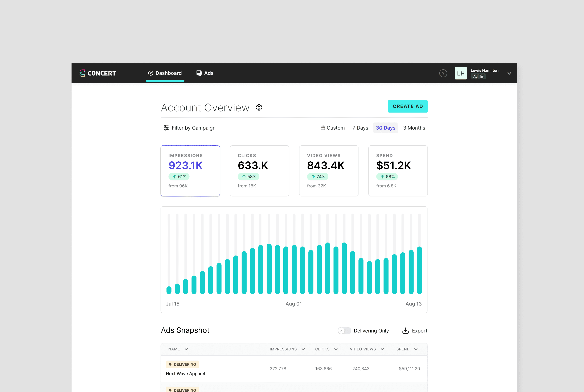The height and width of the screenshot is (392, 584).
Task: Expand the Lewis Hamilton account menu chevron
Action: tap(509, 73)
